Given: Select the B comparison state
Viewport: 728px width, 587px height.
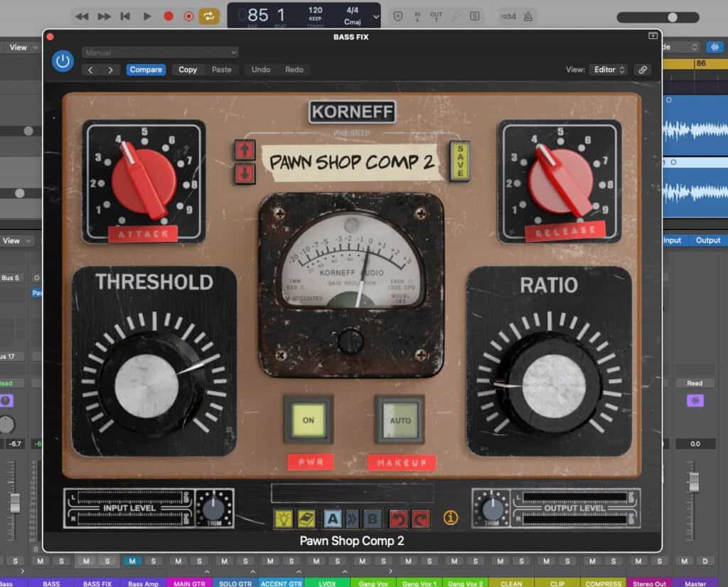Looking at the screenshot, I should pos(373,518).
